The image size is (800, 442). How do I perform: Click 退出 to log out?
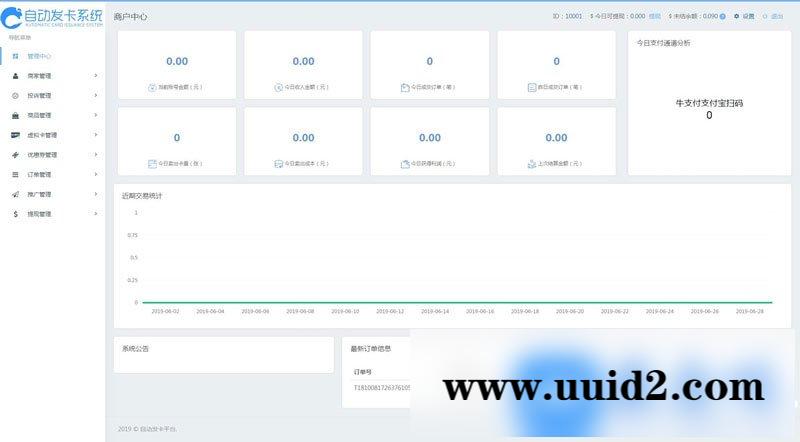point(777,17)
